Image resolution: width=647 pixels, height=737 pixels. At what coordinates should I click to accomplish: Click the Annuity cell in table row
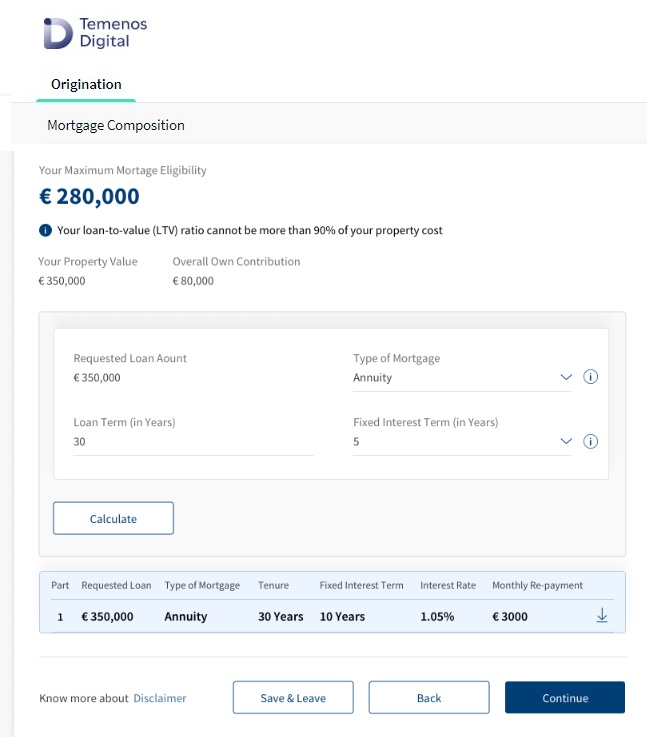tap(186, 616)
